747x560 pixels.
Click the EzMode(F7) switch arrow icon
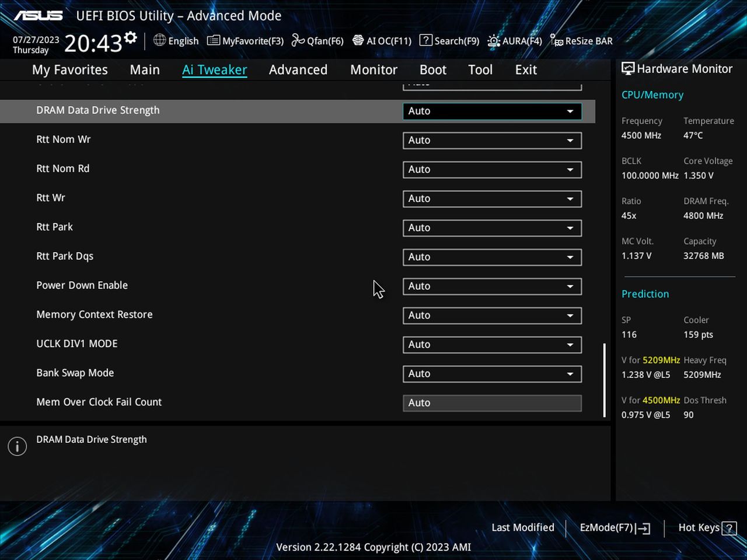tap(644, 528)
